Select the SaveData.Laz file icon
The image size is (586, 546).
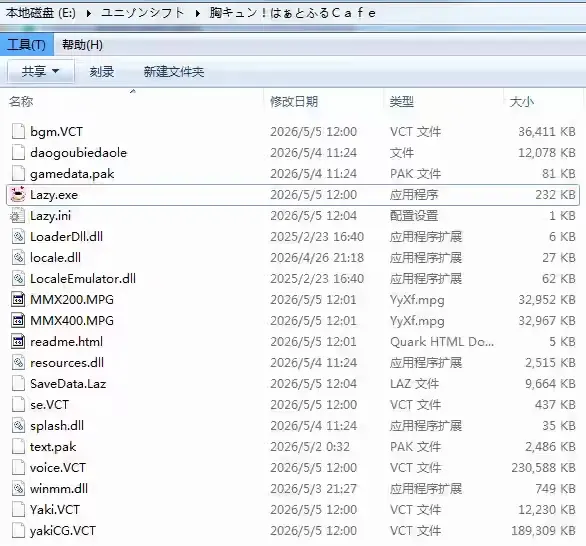[x=18, y=383]
